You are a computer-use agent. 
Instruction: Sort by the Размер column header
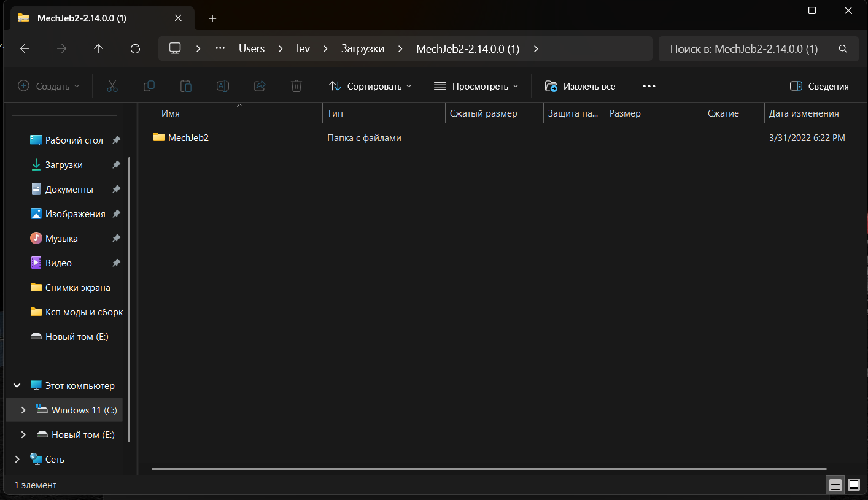pyautogui.click(x=625, y=113)
